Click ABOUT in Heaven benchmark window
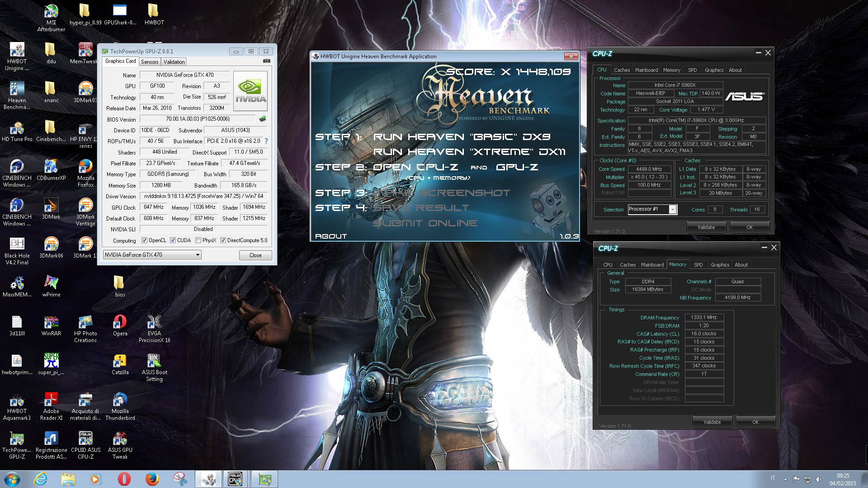The height and width of the screenshot is (488, 868). pyautogui.click(x=331, y=236)
